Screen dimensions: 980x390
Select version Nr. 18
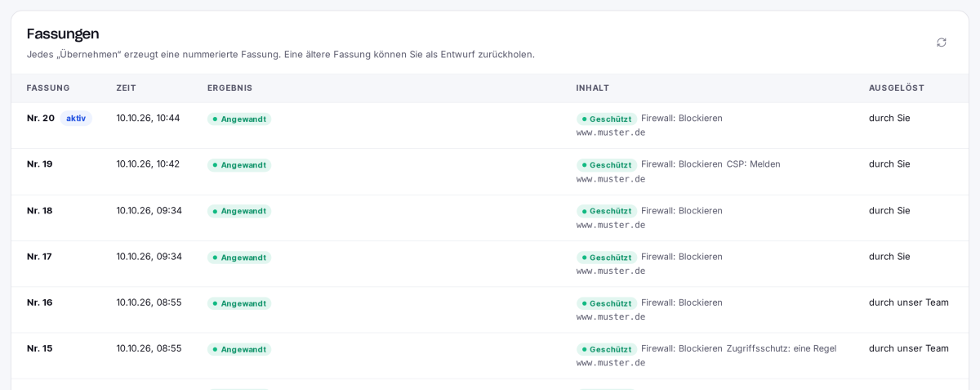(x=40, y=210)
